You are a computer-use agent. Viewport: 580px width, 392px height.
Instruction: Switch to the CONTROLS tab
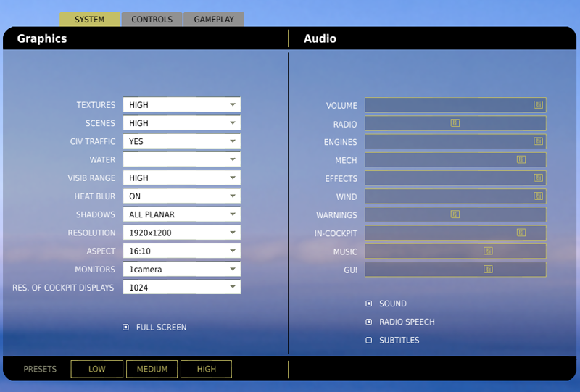[x=152, y=20]
